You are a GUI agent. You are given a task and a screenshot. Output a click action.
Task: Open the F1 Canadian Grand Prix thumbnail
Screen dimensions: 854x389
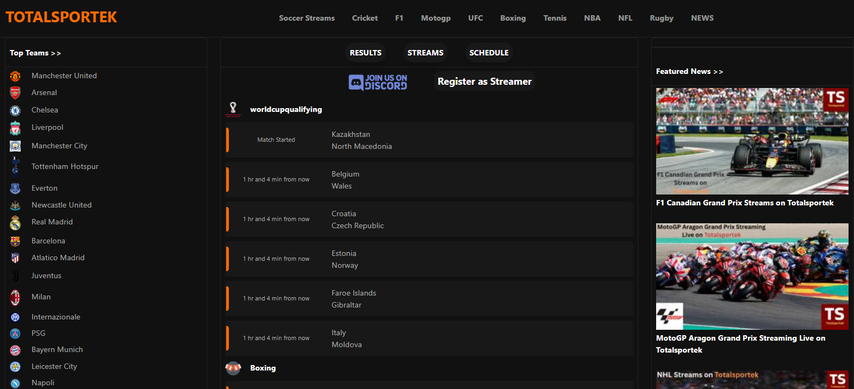coord(752,141)
